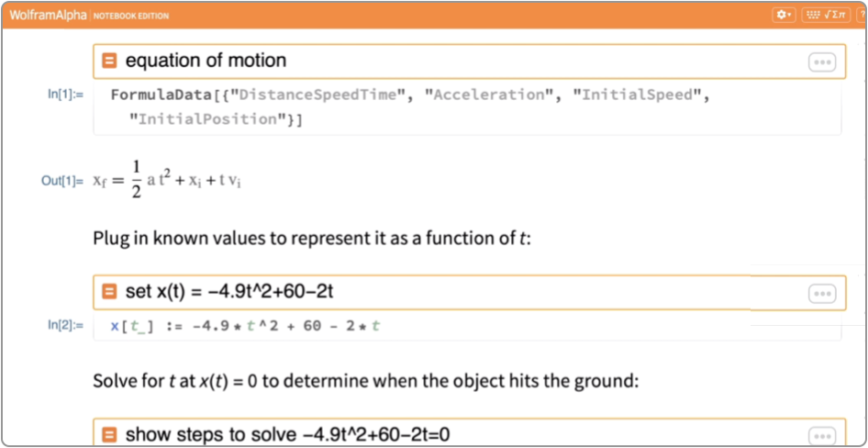Open the settings gear dropdown
The image size is (868, 448).
pyautogui.click(x=784, y=16)
